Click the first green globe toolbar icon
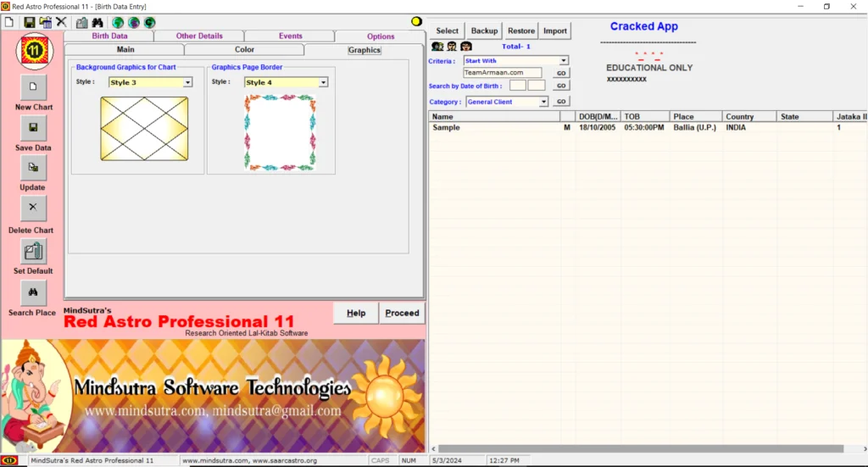 pos(118,23)
